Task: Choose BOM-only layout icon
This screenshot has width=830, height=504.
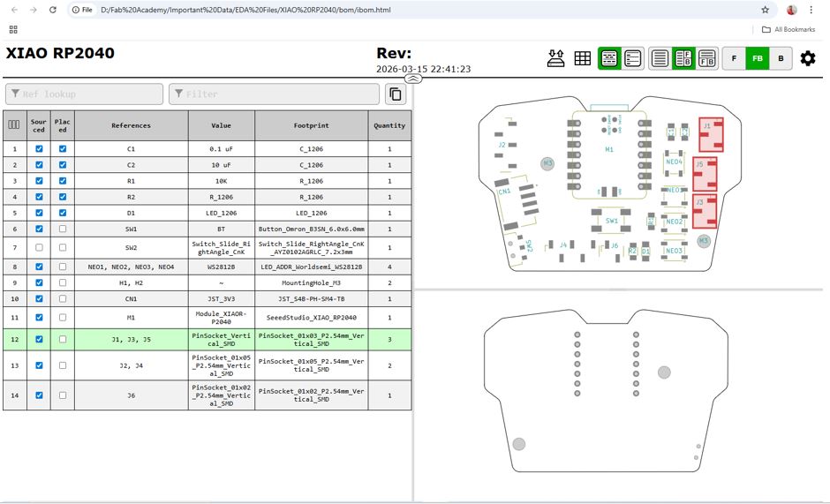Action: 660,58
